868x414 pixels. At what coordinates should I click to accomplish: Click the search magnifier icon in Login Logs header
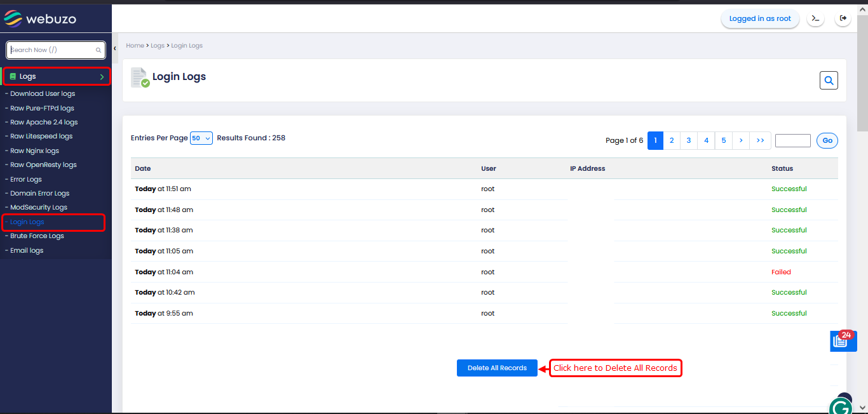coord(829,81)
